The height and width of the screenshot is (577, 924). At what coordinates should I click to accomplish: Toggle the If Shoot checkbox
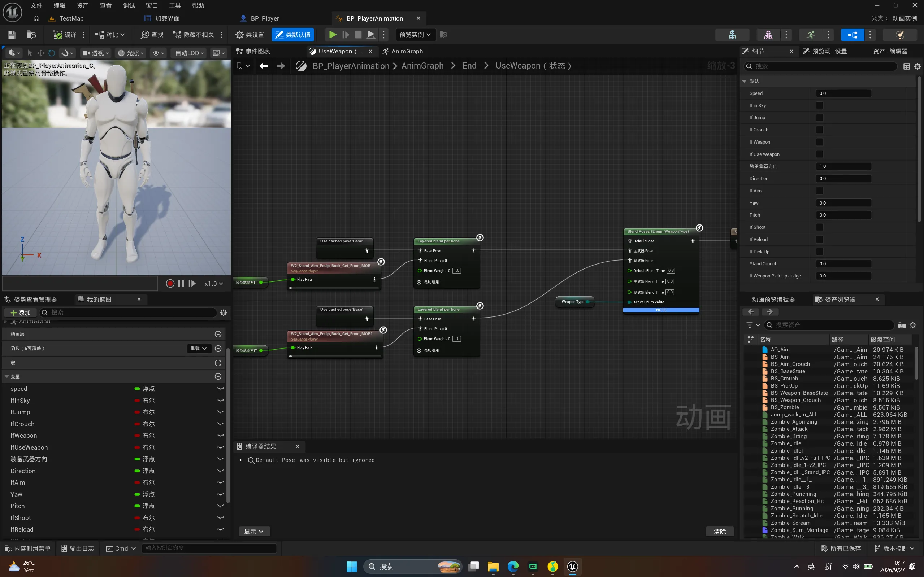[x=820, y=227]
